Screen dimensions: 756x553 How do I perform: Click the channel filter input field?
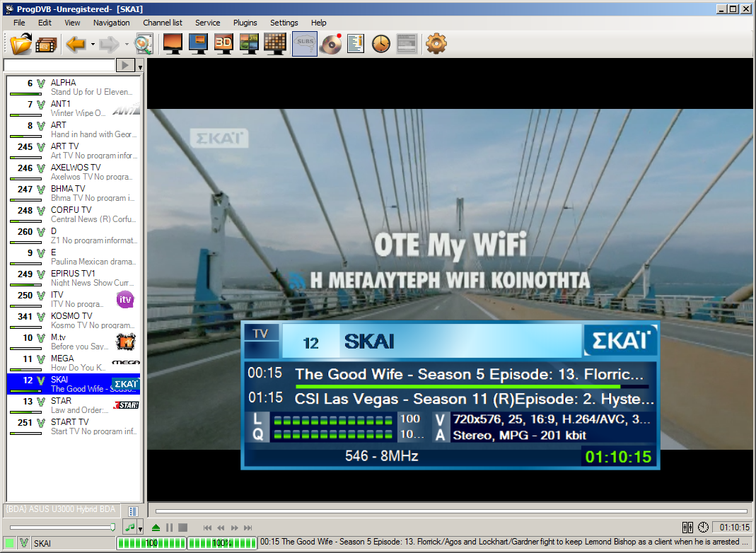pyautogui.click(x=59, y=65)
